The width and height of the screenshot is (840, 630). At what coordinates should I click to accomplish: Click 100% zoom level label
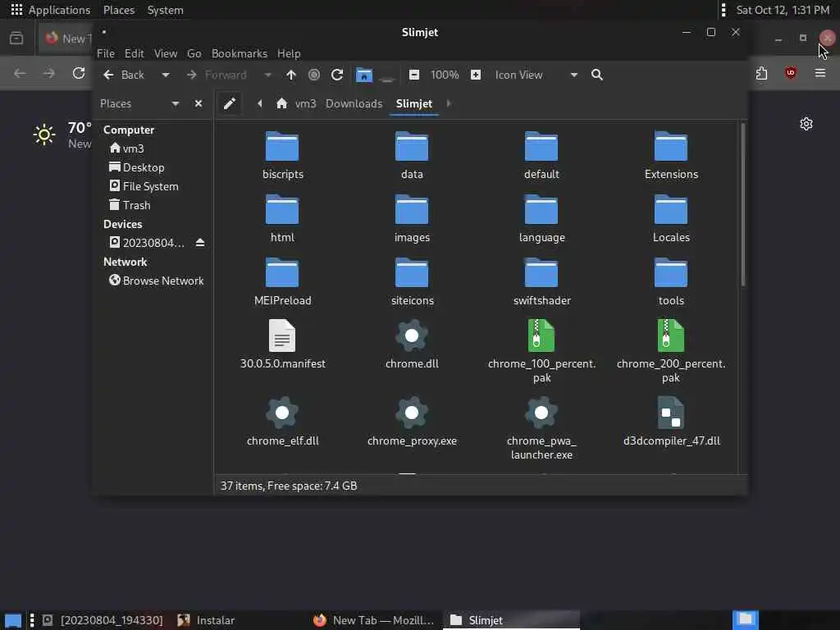445,75
